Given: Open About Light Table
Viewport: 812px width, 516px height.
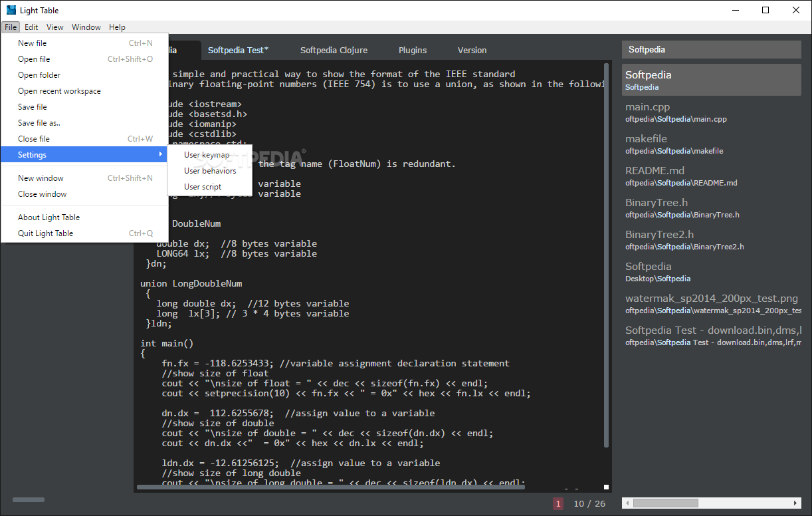Looking at the screenshot, I should 85,217.
